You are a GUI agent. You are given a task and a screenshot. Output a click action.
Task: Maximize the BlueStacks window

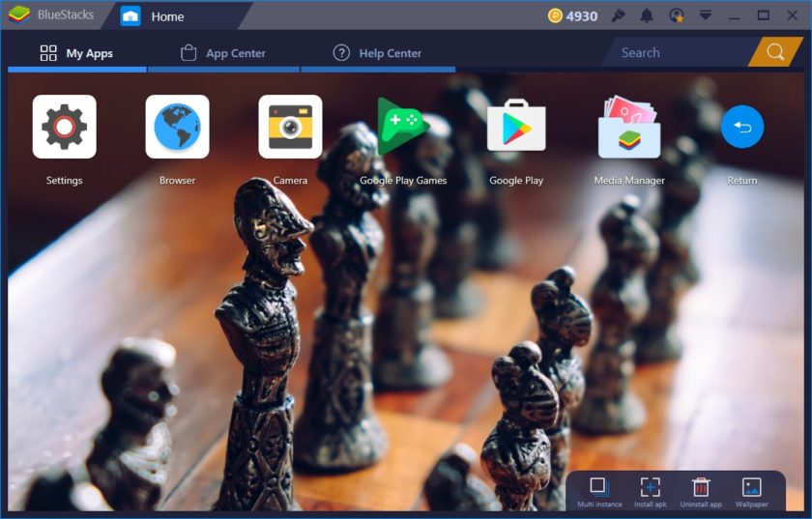[764, 15]
